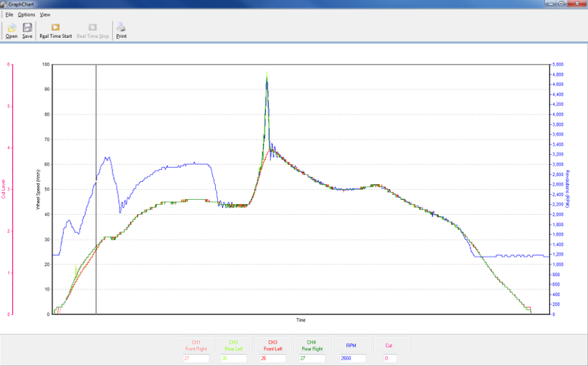Minimize the GraphChart window

coord(551,4)
